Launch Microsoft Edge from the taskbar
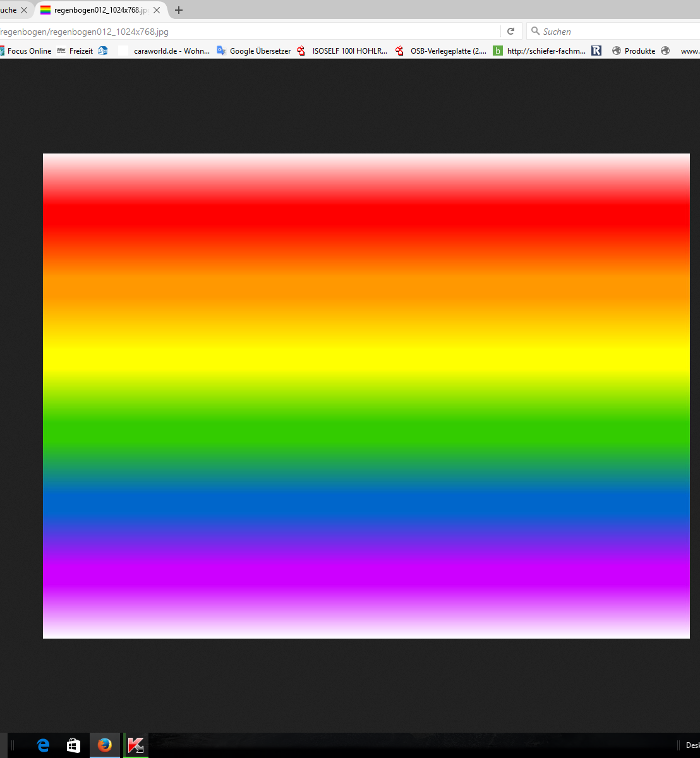 pos(43,745)
